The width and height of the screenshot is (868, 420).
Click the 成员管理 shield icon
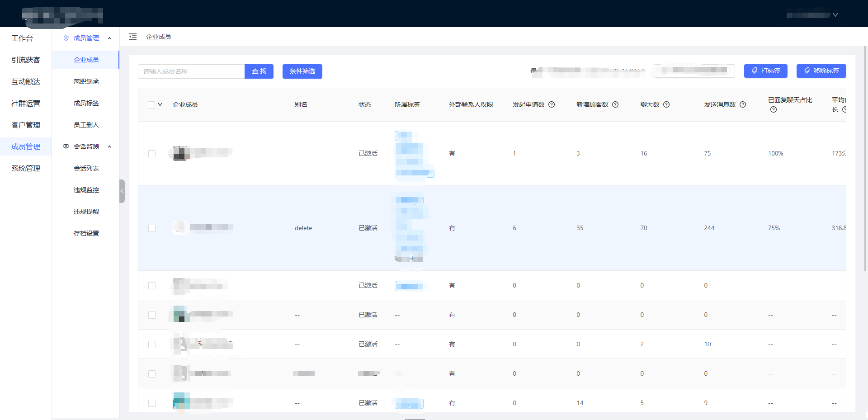66,38
